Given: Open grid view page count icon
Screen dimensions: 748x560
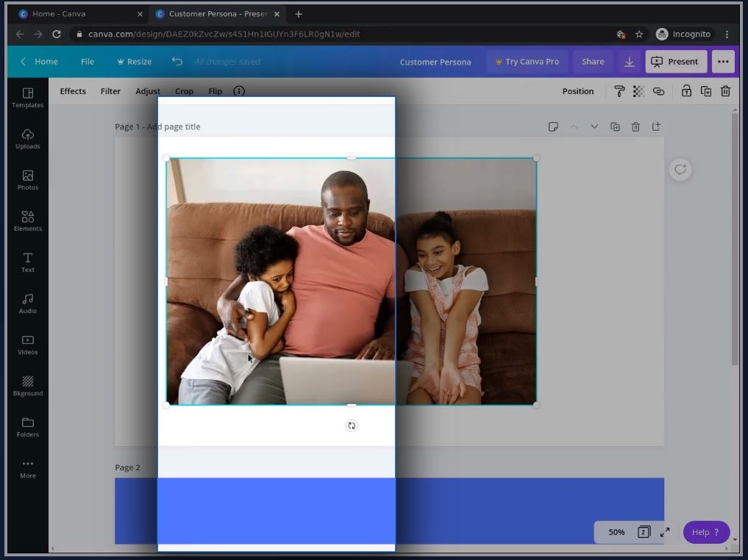Looking at the screenshot, I should pyautogui.click(x=644, y=532).
